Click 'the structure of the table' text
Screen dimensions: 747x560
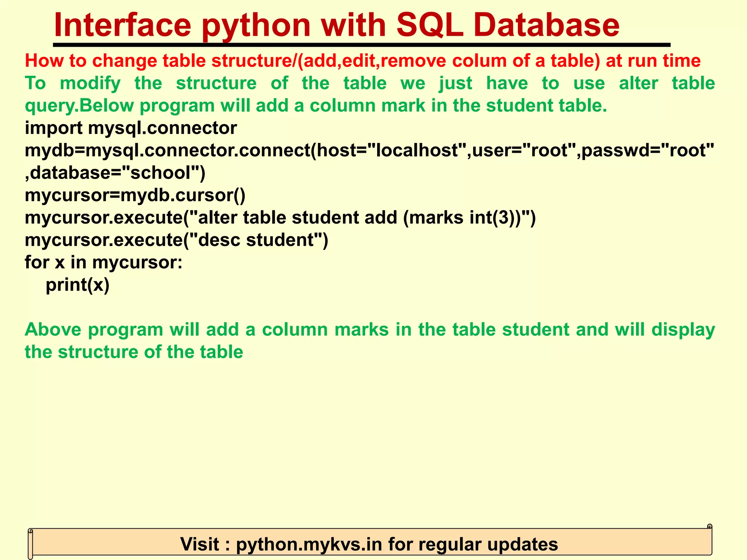click(x=134, y=352)
